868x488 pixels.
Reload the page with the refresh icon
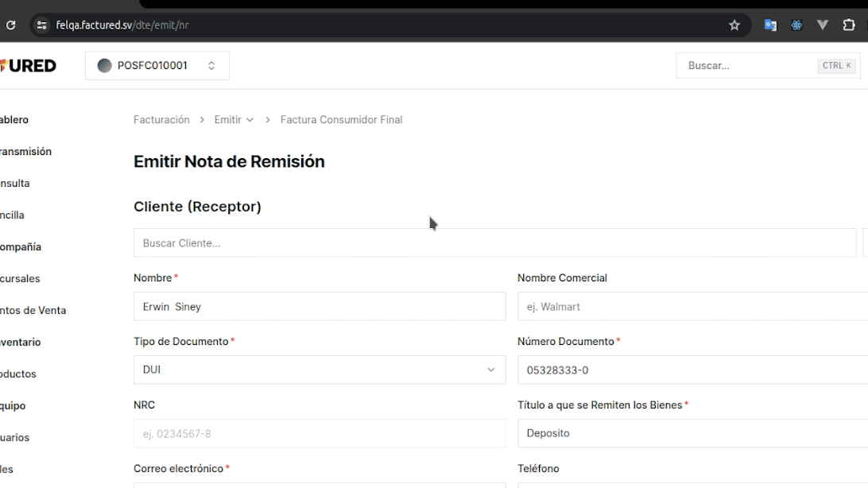pyautogui.click(x=10, y=25)
